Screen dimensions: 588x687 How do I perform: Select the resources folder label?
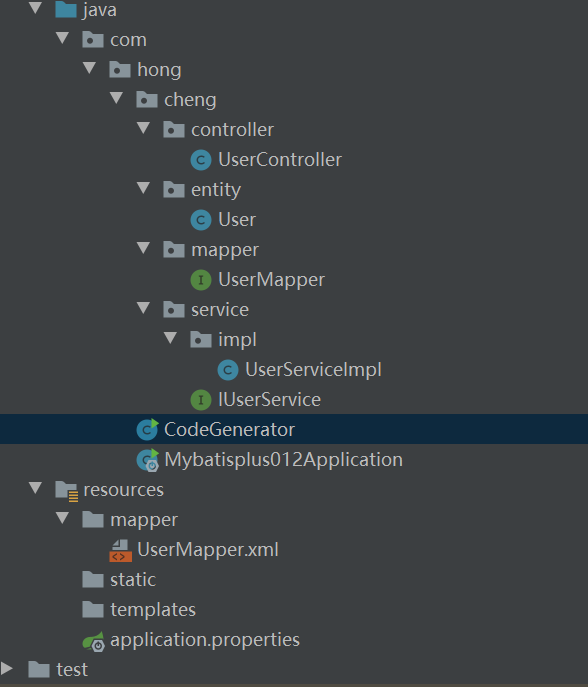[124, 490]
